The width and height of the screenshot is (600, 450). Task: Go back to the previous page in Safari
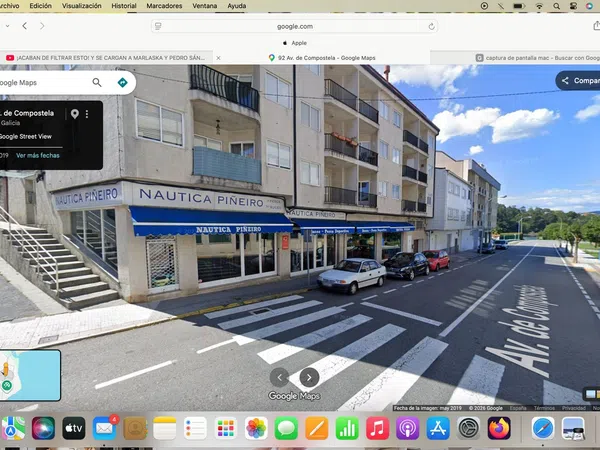click(x=25, y=26)
